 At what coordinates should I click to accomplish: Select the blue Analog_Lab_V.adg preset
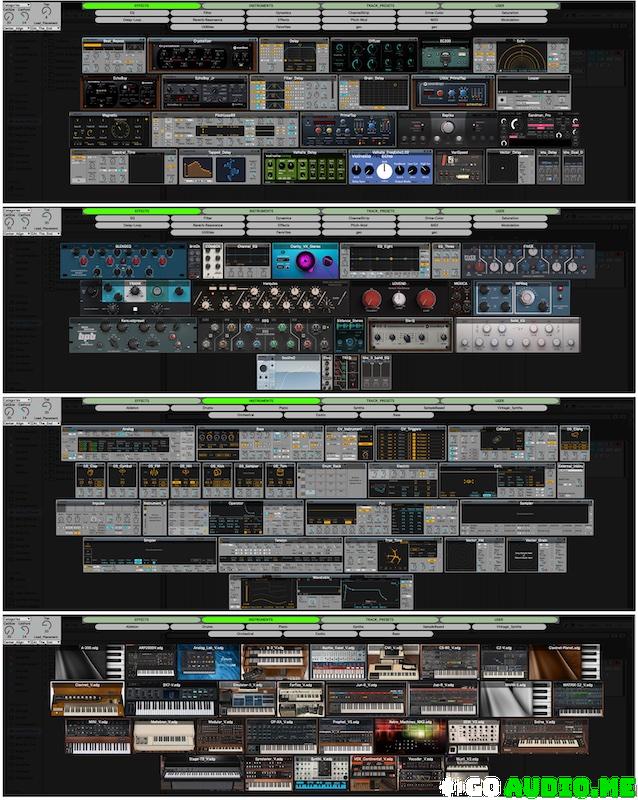click(x=208, y=662)
